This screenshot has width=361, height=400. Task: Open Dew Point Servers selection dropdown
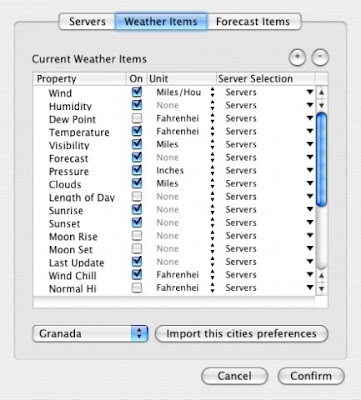269,118
